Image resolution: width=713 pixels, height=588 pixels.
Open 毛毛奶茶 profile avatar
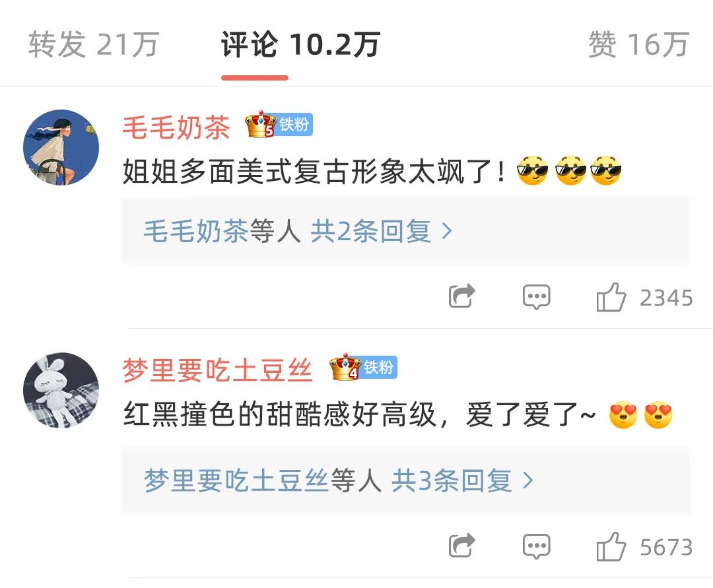(x=61, y=147)
